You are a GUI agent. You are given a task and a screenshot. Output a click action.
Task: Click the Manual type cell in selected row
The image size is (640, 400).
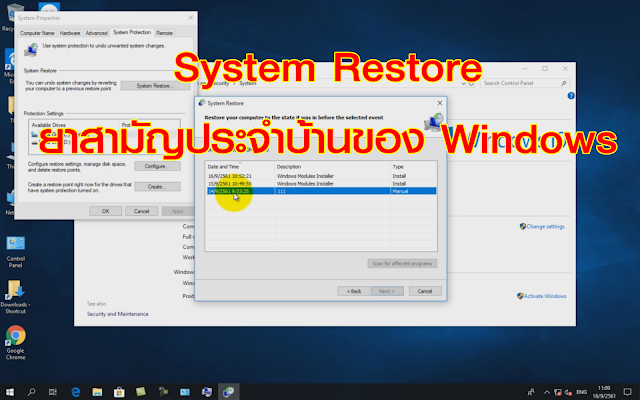pos(400,191)
